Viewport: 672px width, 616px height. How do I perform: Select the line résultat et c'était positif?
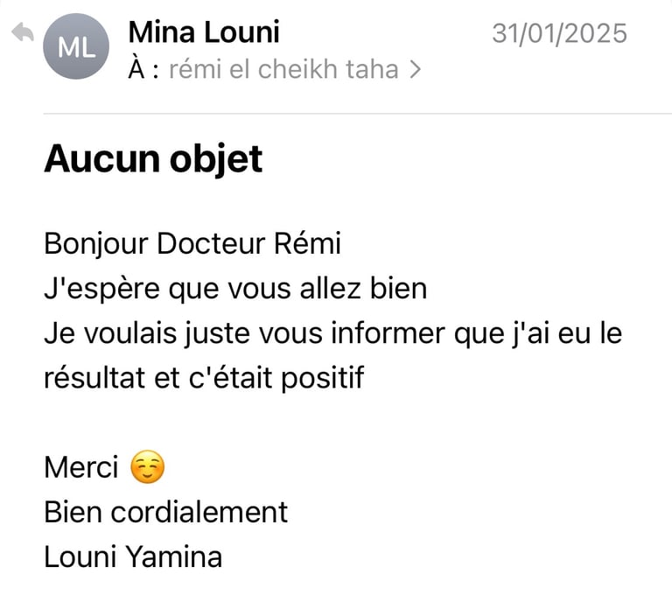click(204, 378)
